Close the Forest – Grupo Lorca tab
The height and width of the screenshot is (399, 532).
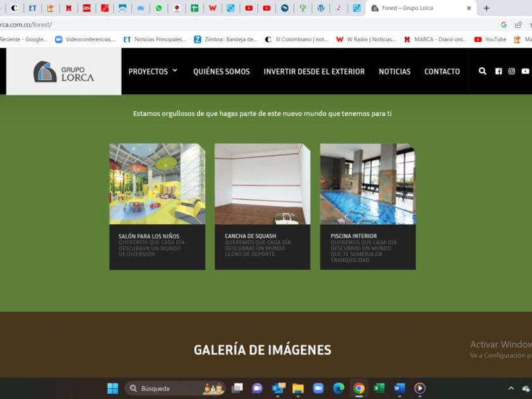pyautogui.click(x=469, y=8)
